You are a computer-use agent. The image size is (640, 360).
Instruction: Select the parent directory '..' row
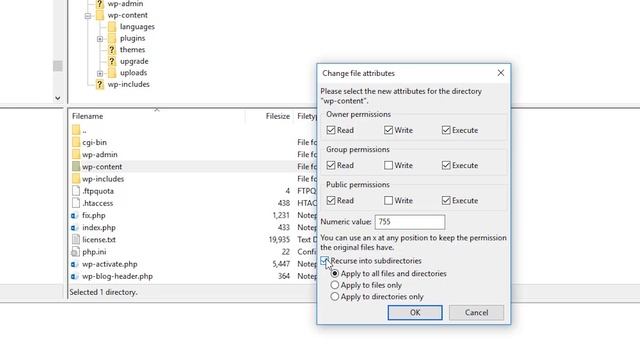coord(193,130)
